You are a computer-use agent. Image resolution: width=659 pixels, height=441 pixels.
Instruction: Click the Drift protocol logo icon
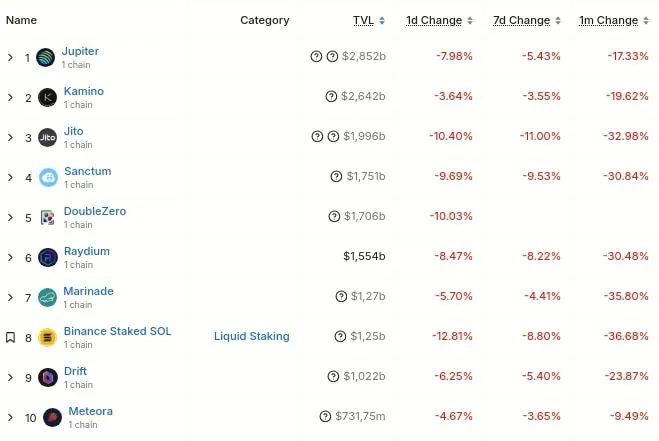coord(48,377)
